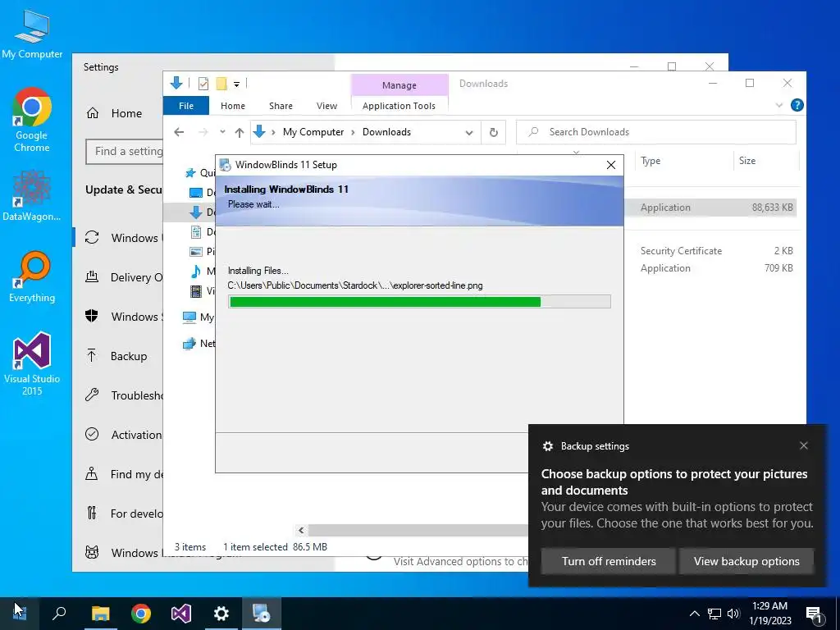
Task: Click Turn off reminders
Action: [609, 561]
